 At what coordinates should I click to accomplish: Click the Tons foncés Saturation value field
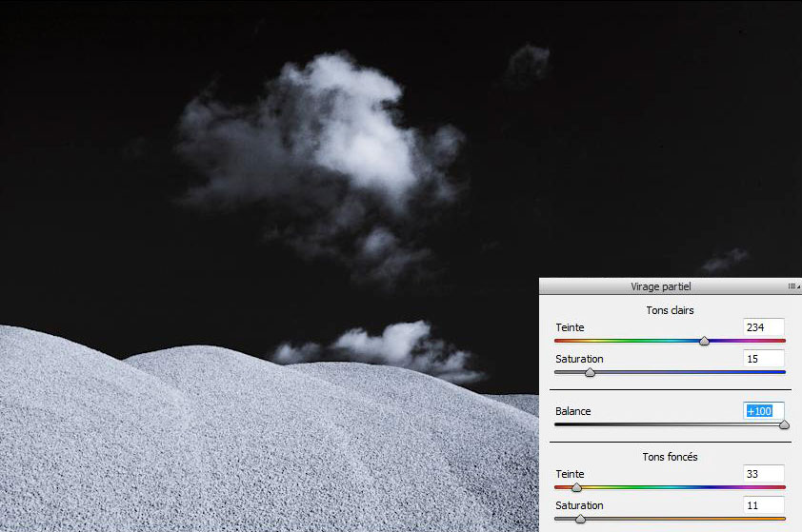click(763, 505)
